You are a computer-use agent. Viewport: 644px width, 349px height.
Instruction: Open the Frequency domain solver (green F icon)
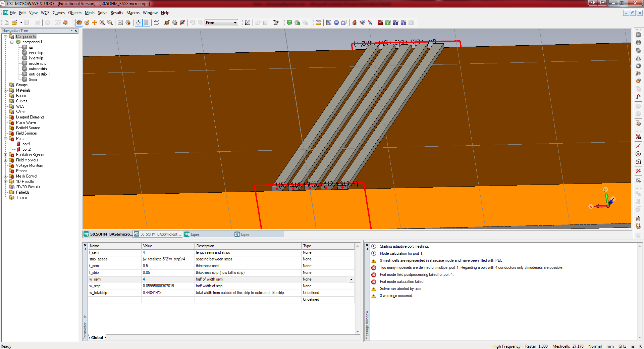click(x=388, y=22)
